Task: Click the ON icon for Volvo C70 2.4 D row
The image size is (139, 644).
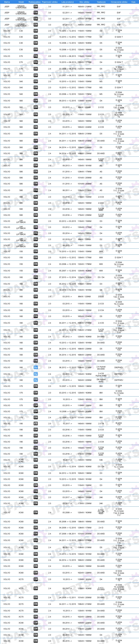Action: click(x=36, y=75)
